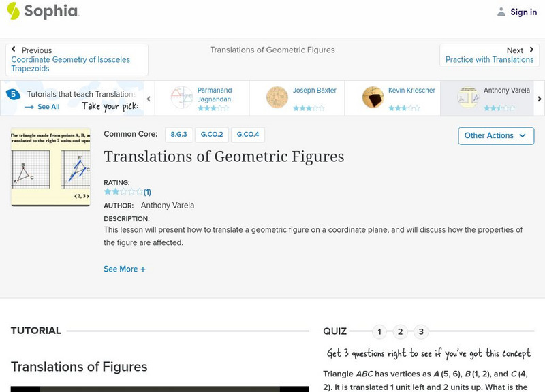The image size is (545, 392).
Task: Open the Other Actions dropdown
Action: tap(495, 135)
